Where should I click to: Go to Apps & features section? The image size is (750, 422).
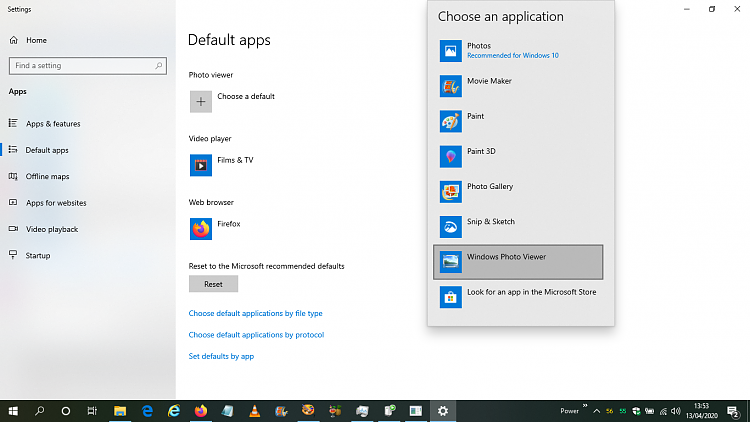point(53,124)
